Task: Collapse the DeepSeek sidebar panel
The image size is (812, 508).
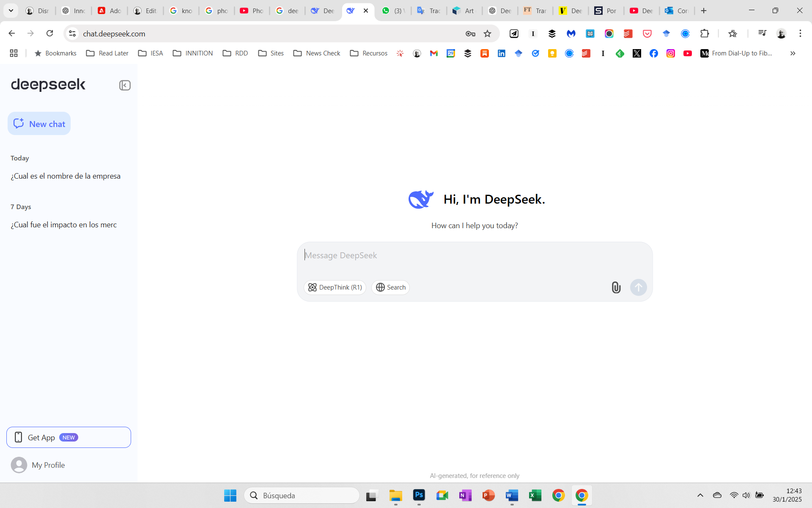Action: (125, 85)
